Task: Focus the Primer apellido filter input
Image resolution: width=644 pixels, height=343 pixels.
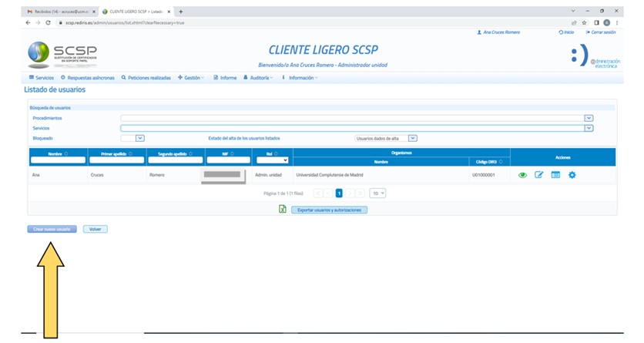Action: click(116, 160)
